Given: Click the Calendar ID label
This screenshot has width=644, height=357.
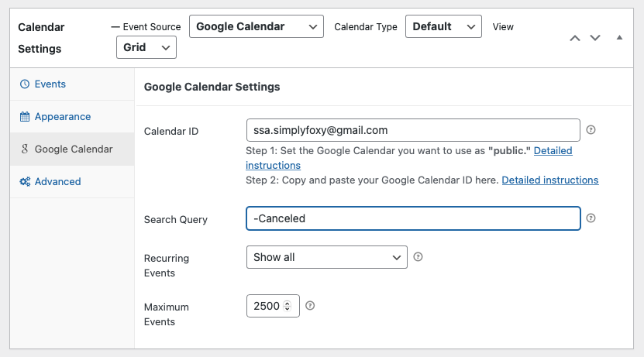Looking at the screenshot, I should (171, 132).
